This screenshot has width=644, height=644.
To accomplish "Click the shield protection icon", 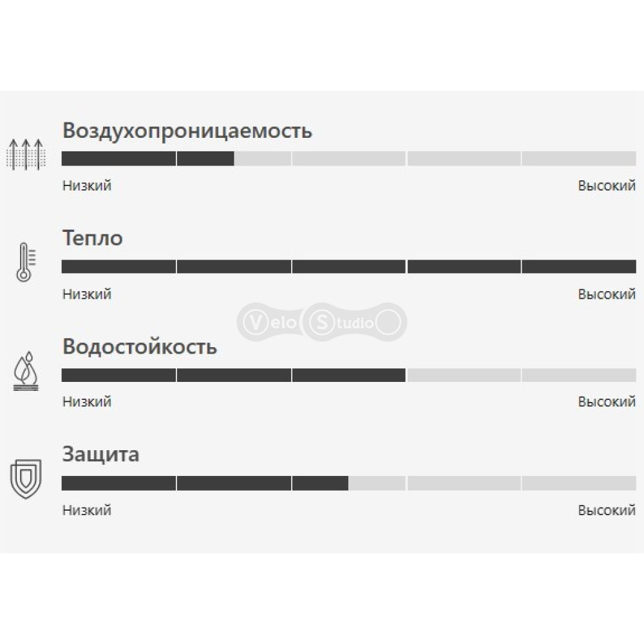I will coord(26,479).
